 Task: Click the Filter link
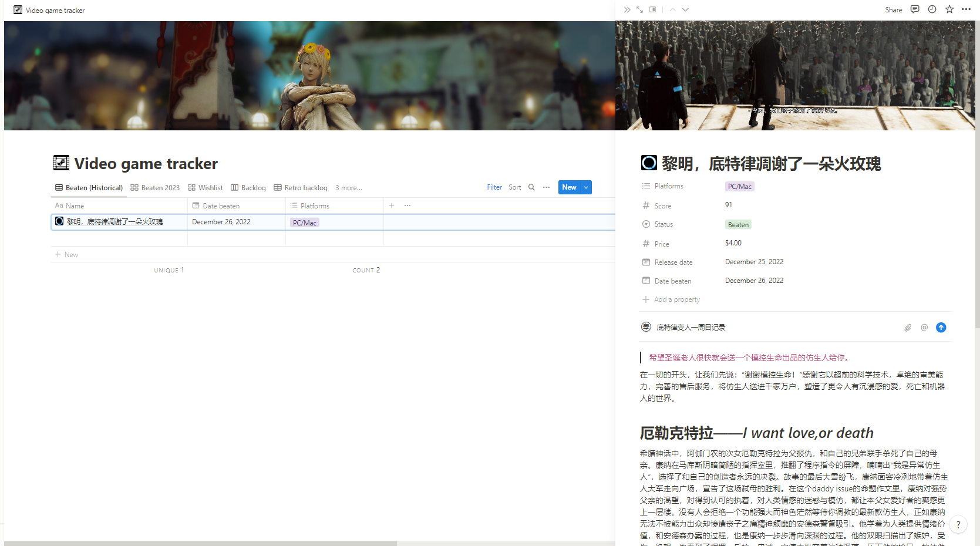point(494,187)
